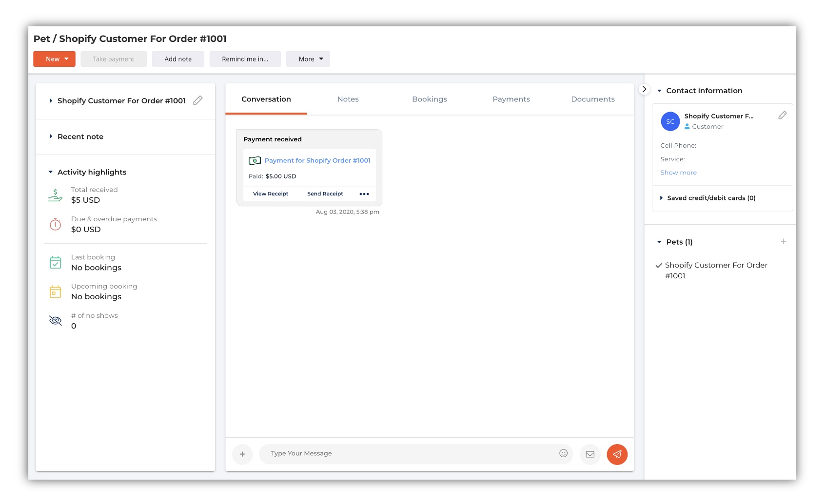Open the emoji smiley picker
This screenshot has height=504, width=825.
click(x=563, y=453)
